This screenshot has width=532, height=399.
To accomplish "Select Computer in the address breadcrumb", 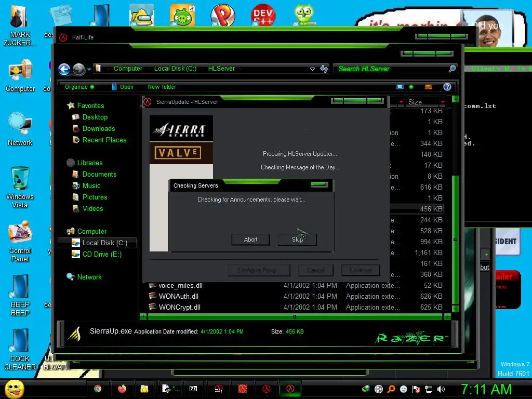I will [x=128, y=69].
